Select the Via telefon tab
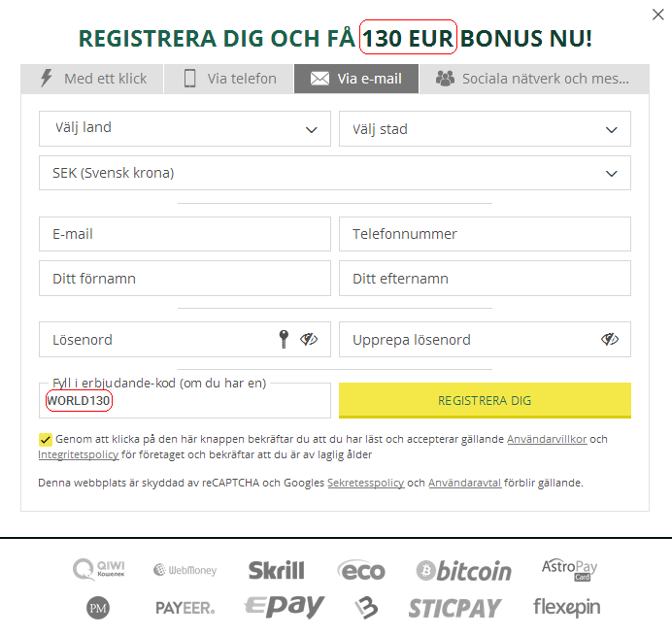The image size is (672, 636). point(229,79)
